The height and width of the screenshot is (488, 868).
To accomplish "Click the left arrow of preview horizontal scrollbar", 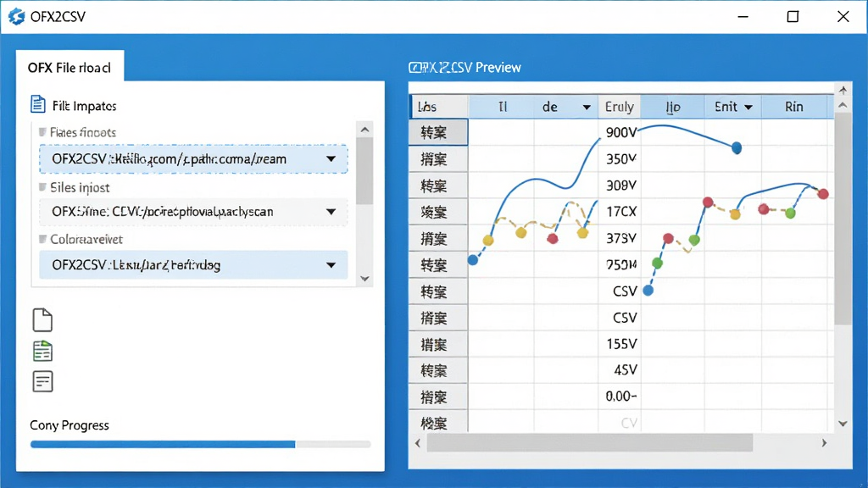I will [x=418, y=442].
